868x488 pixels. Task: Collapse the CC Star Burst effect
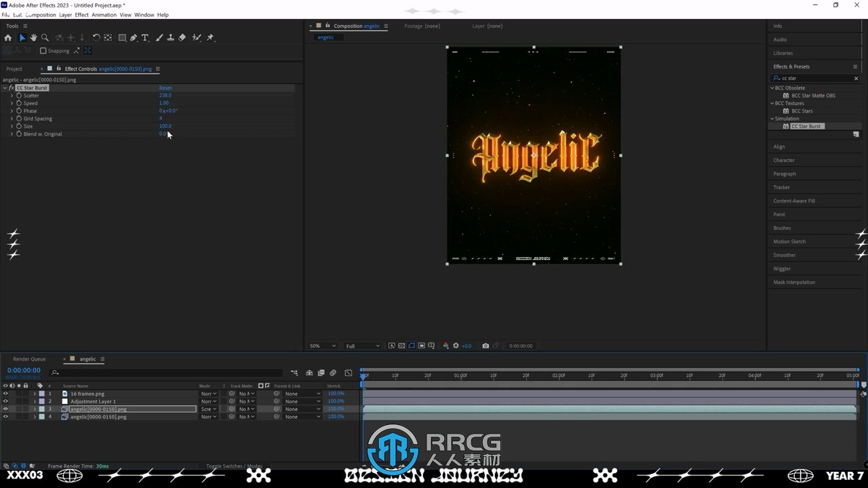[x=5, y=88]
